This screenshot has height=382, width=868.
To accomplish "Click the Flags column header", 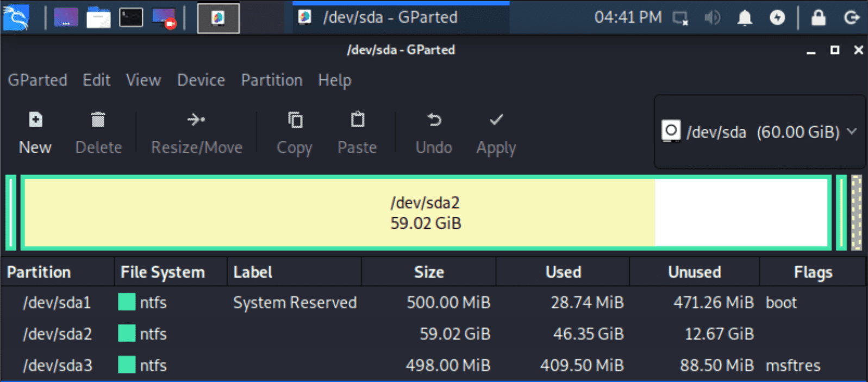I will click(x=813, y=272).
